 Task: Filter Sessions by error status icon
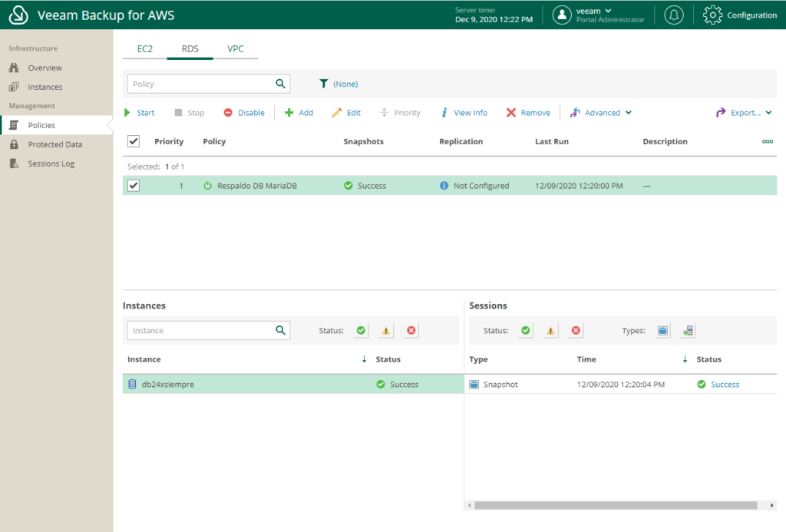tap(576, 330)
